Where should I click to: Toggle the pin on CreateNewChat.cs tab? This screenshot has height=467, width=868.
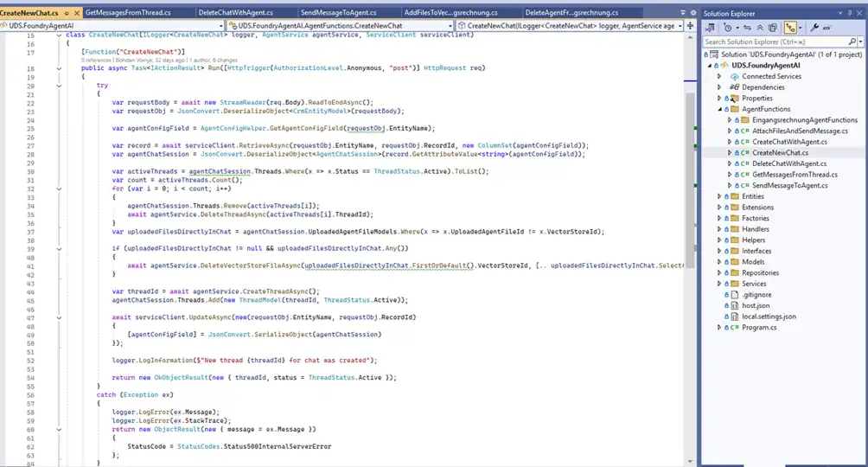point(67,13)
